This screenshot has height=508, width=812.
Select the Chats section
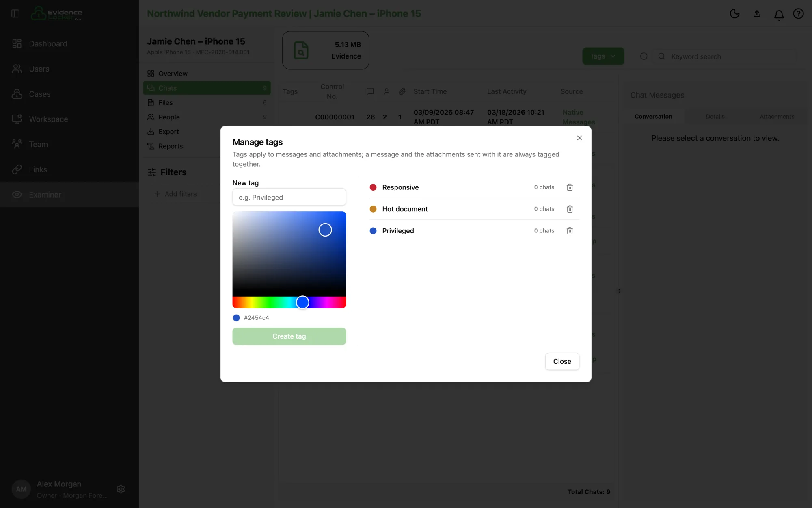click(x=207, y=88)
